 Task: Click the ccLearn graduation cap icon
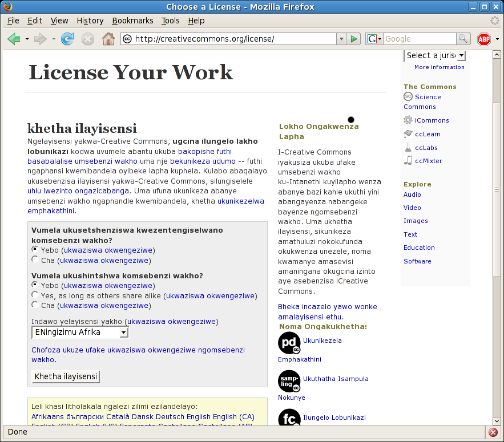tap(408, 133)
